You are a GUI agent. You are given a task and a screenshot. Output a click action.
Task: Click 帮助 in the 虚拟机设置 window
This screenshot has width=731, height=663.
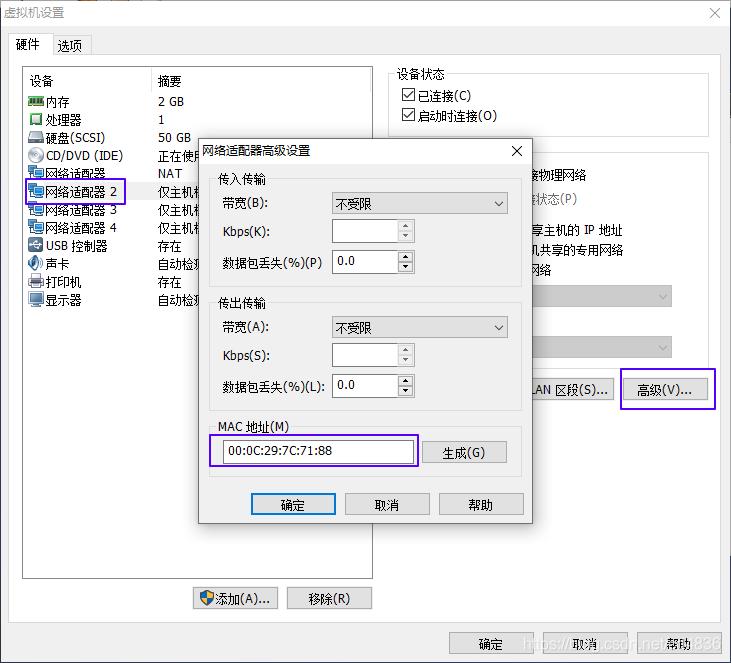679,644
